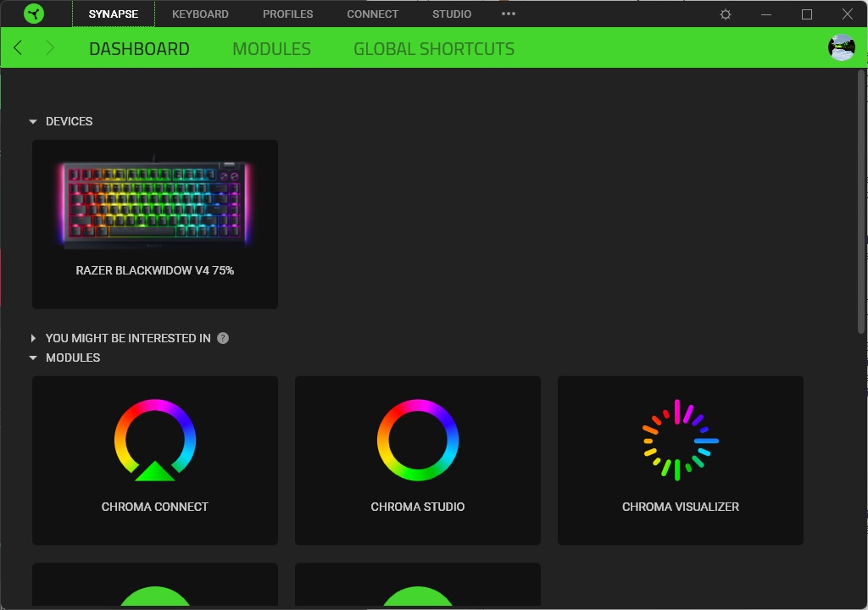Open the Modules section
Screen dimensions: 868x610
point(272,48)
